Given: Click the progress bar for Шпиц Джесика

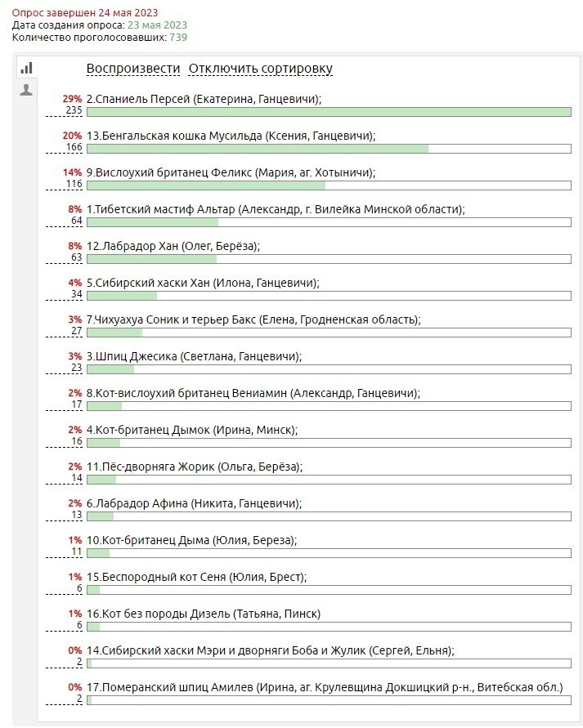Looking at the screenshot, I should 329,369.
